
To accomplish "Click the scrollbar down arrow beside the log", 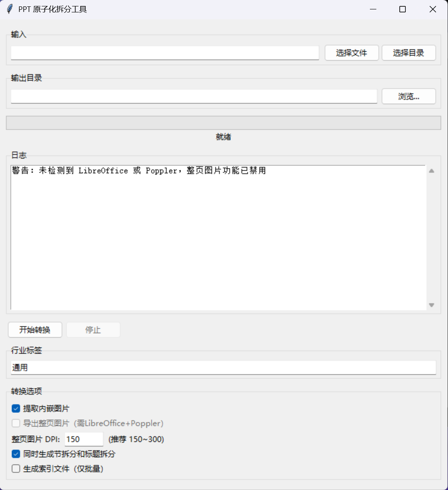I will pyautogui.click(x=431, y=305).
